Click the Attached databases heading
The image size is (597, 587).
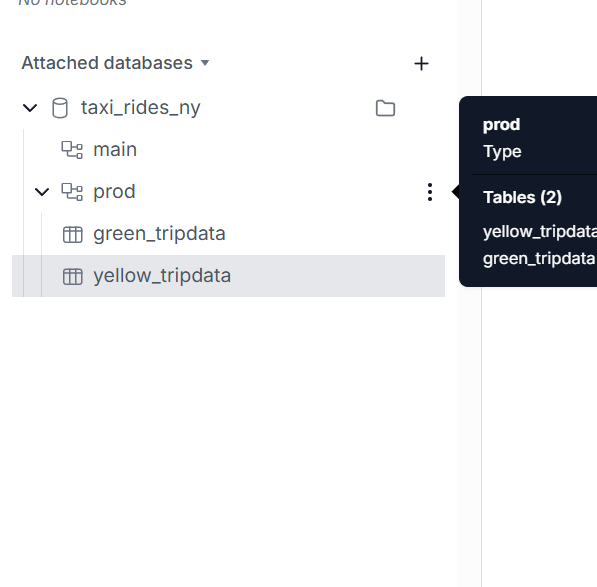(x=107, y=63)
